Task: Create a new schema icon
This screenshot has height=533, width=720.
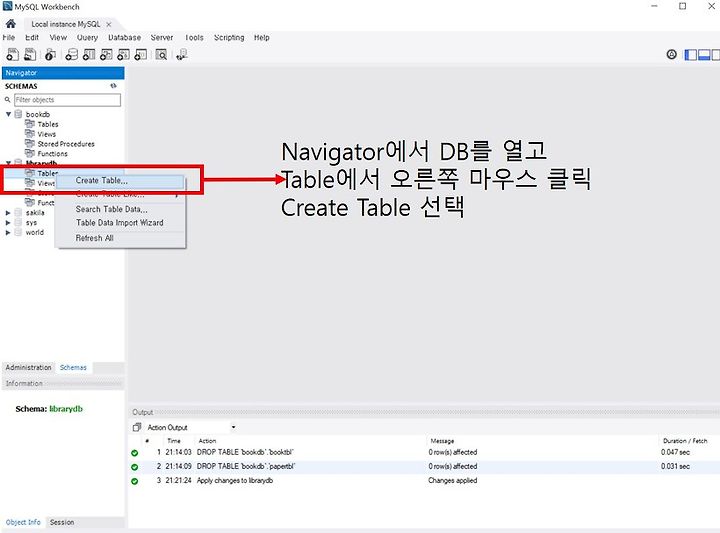Action: coord(71,55)
